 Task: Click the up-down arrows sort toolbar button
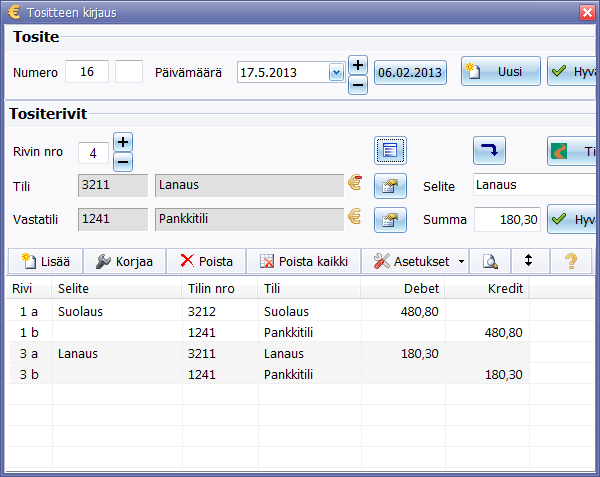[529, 261]
